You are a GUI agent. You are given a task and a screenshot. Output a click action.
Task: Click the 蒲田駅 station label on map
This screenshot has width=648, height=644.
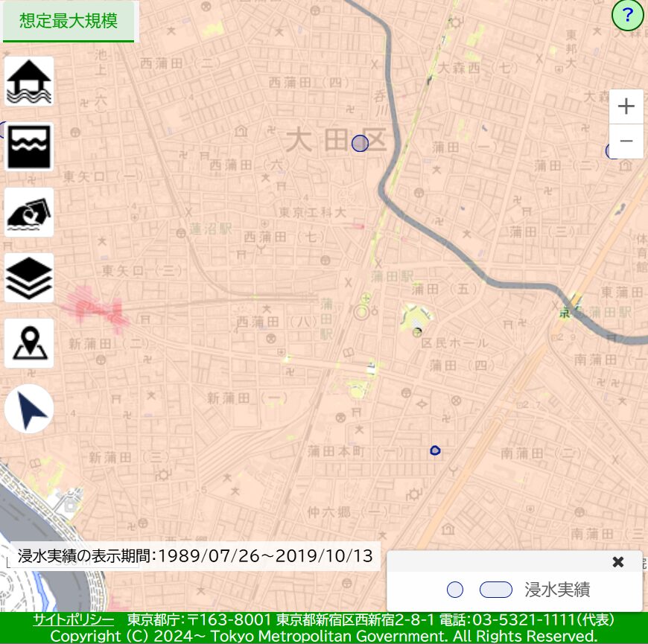coord(392,275)
